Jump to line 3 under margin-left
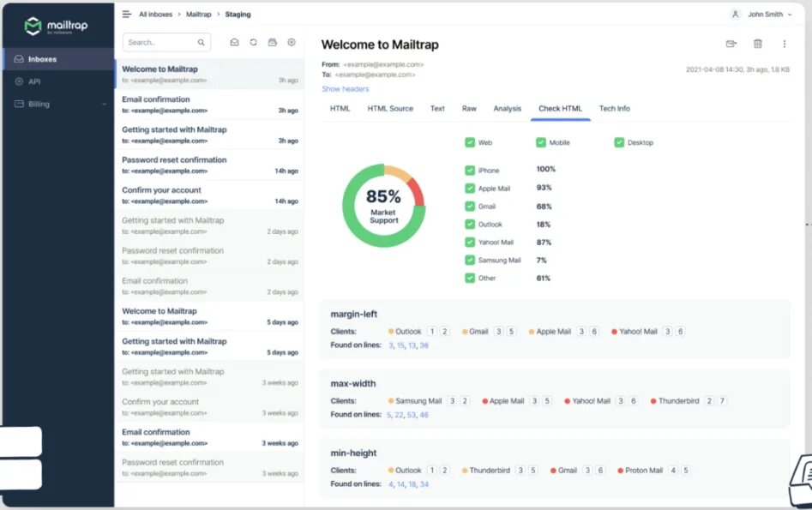812x510 pixels. pyautogui.click(x=390, y=345)
